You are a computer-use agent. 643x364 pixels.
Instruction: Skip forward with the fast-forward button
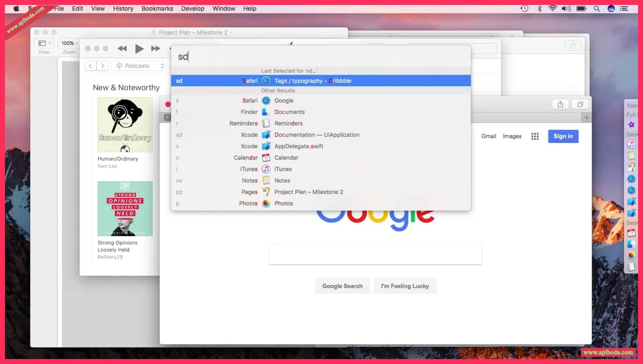[155, 49]
